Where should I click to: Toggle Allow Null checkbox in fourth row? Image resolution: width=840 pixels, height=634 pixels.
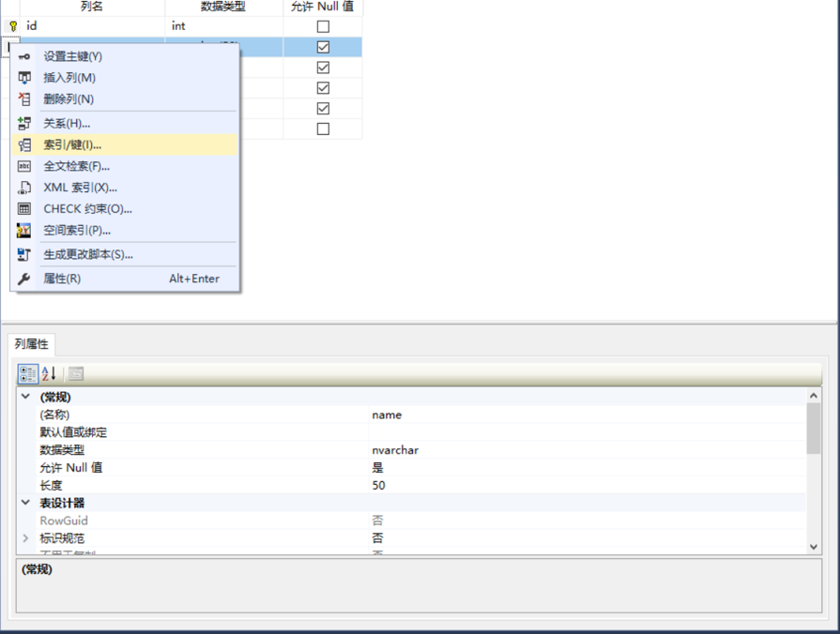tap(323, 88)
